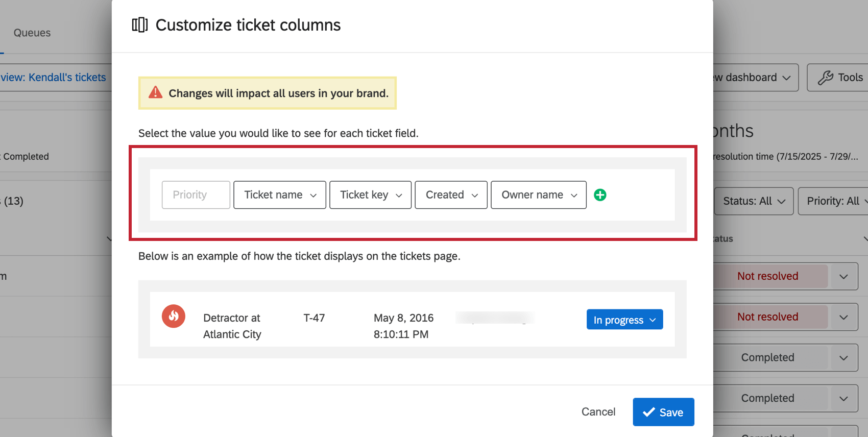The image size is (868, 437).
Task: Open the Ticket name dropdown
Action: (x=279, y=195)
